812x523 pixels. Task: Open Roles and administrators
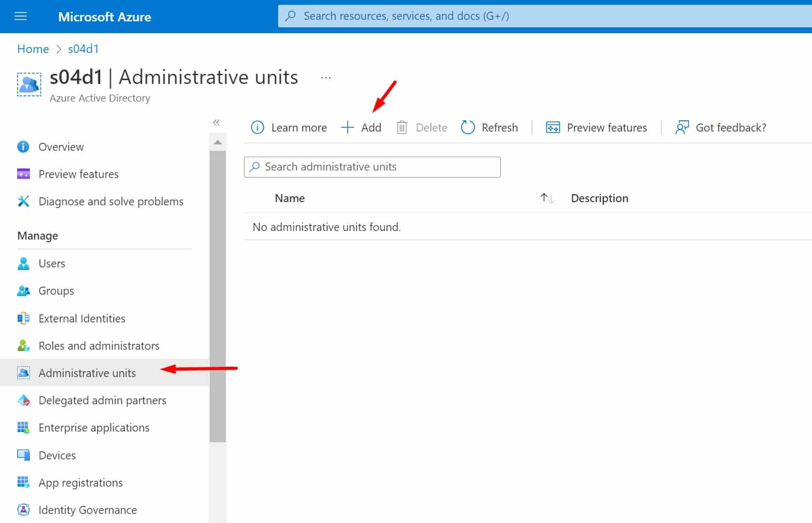click(98, 345)
